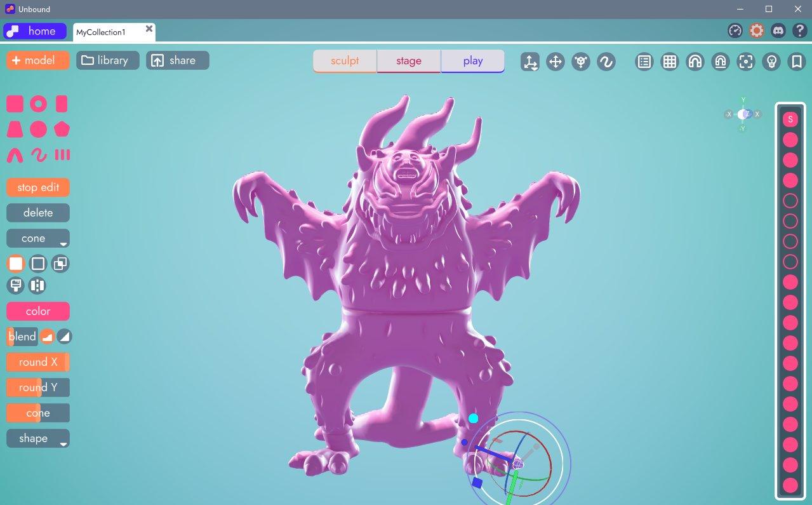812x505 pixels.
Task: Click the grid icon in top toolbar
Action: (670, 62)
